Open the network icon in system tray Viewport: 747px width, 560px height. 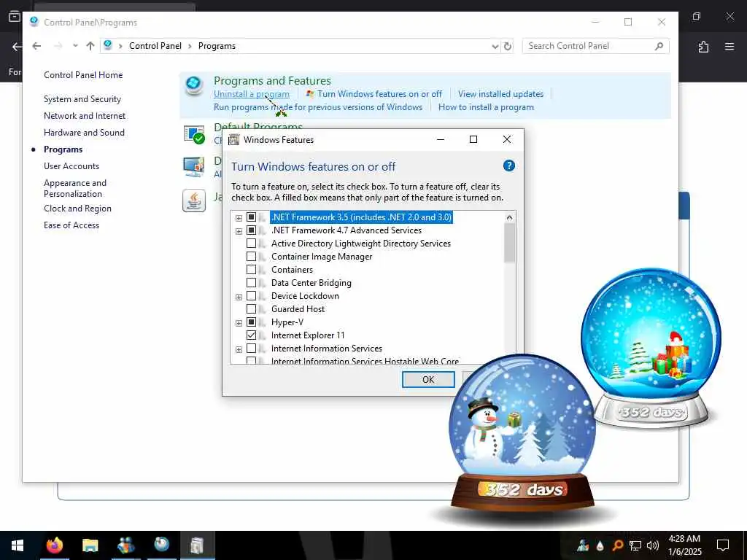(635, 545)
